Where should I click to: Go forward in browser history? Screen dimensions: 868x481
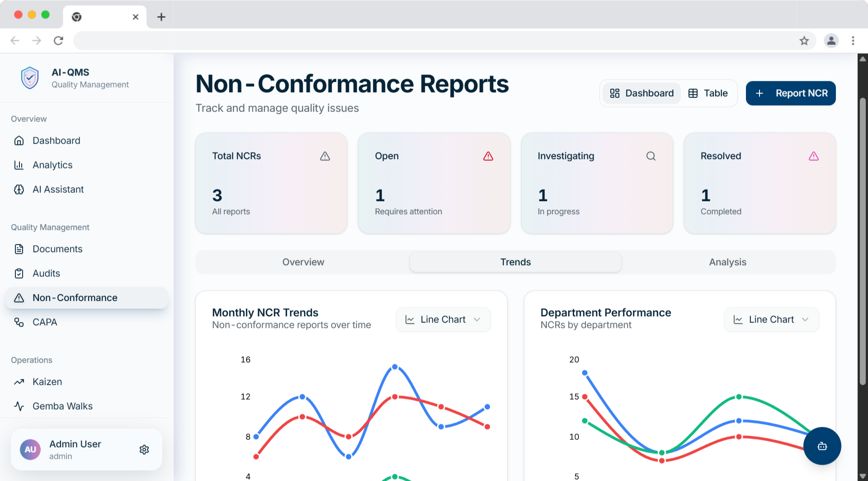tap(37, 41)
